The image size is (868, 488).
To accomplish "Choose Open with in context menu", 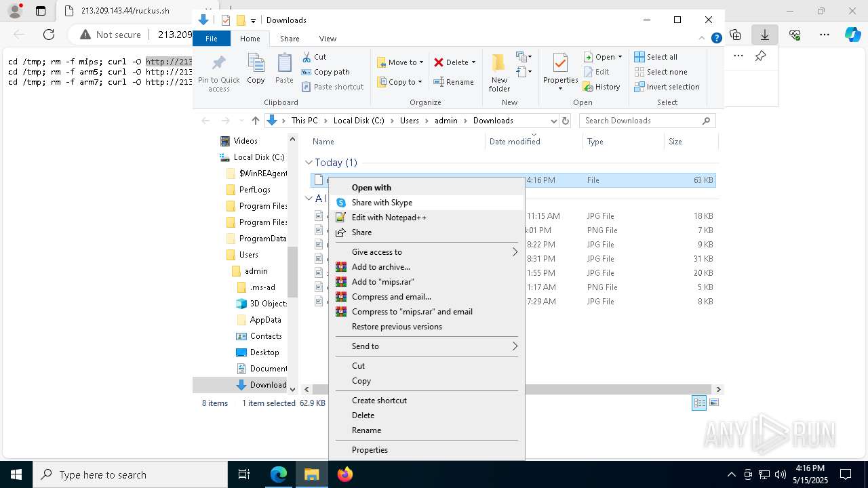I will coord(427,188).
